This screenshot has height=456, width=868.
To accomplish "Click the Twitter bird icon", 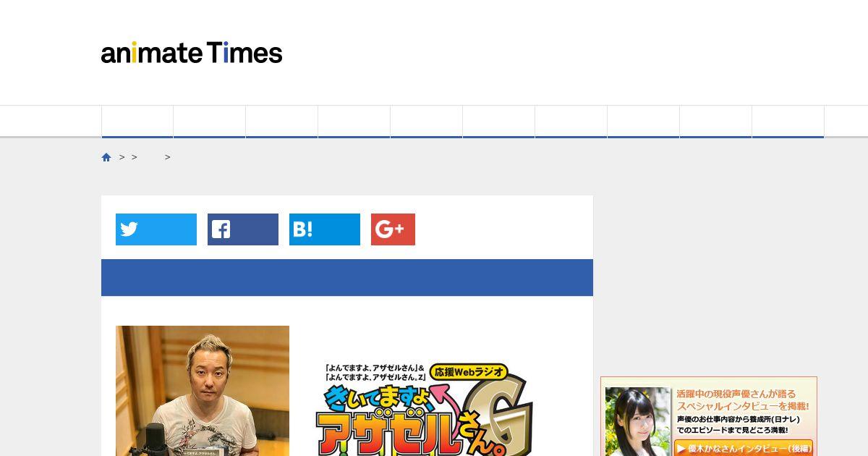I will [129, 229].
